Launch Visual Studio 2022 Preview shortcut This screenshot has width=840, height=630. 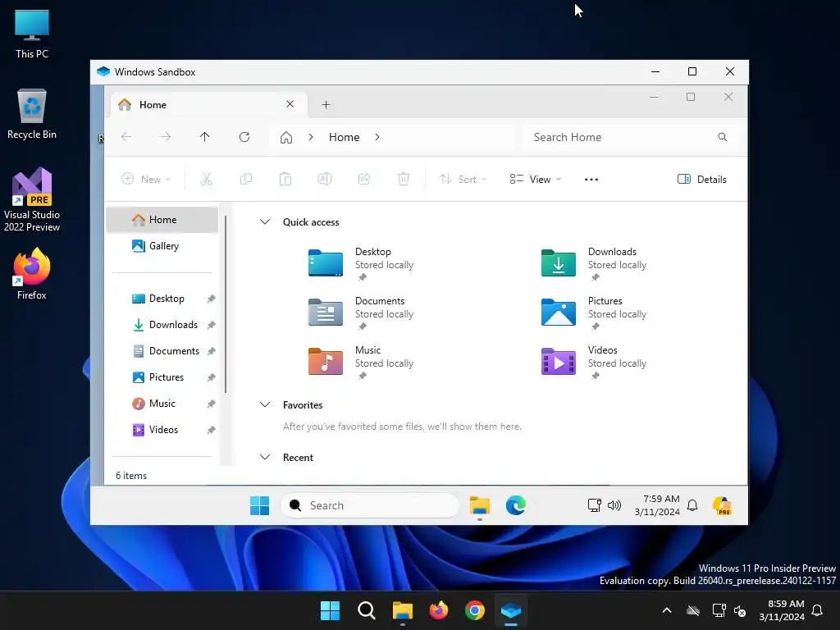coord(32,200)
